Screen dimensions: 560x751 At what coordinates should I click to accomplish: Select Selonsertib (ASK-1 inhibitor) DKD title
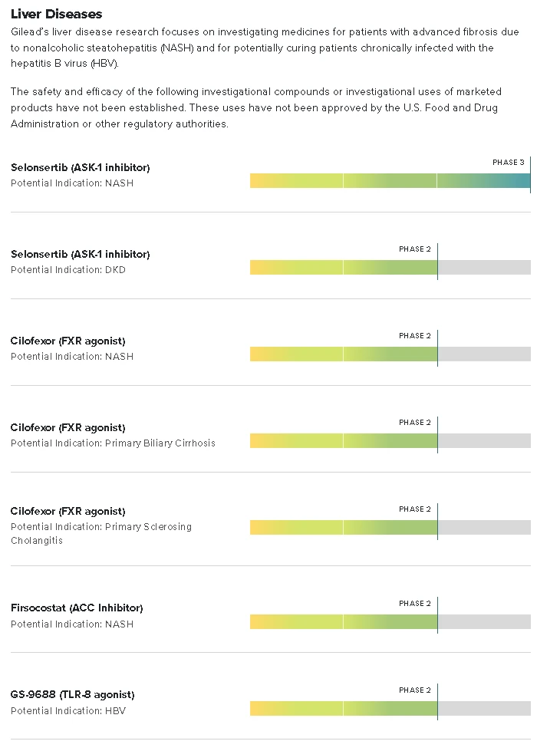[x=80, y=254]
